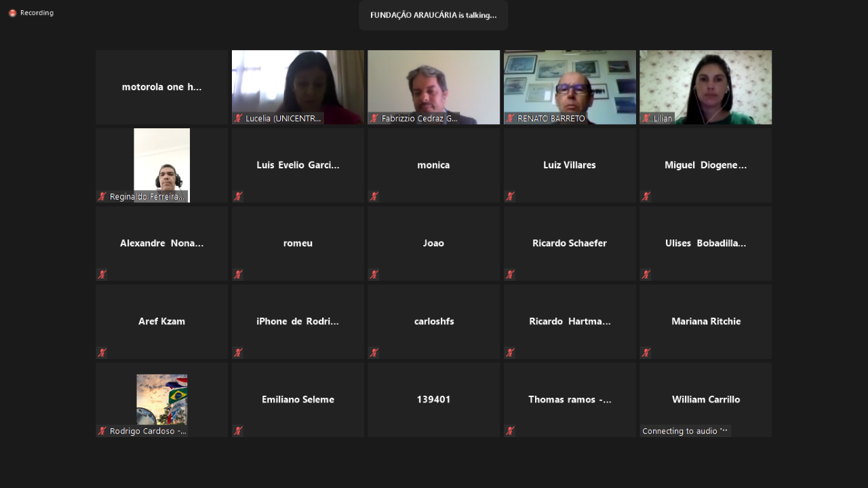Viewport: 868px width, 488px height.
Task: Click the 'RENATO BARRETO' name label
Action: 551,118
